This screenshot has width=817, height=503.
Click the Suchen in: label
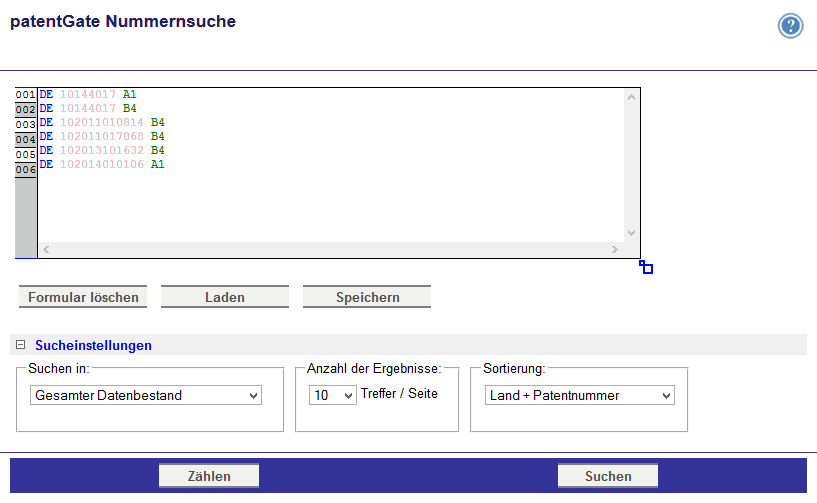(58, 369)
